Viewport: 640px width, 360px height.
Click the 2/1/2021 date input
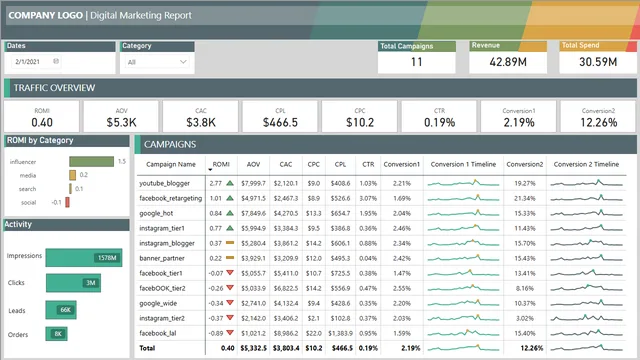pyautogui.click(x=36, y=62)
